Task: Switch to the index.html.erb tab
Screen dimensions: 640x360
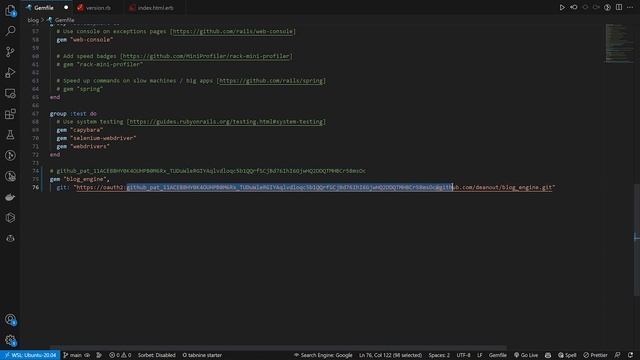Action: click(x=155, y=8)
